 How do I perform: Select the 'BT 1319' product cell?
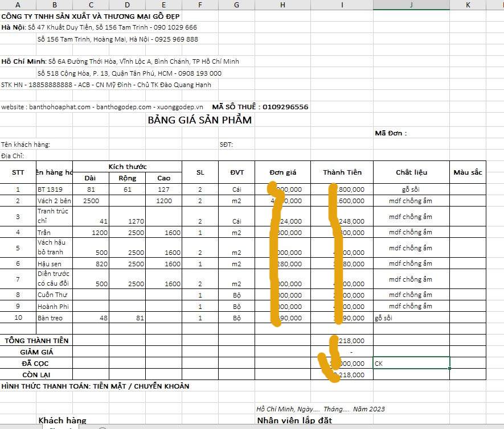(x=54, y=189)
